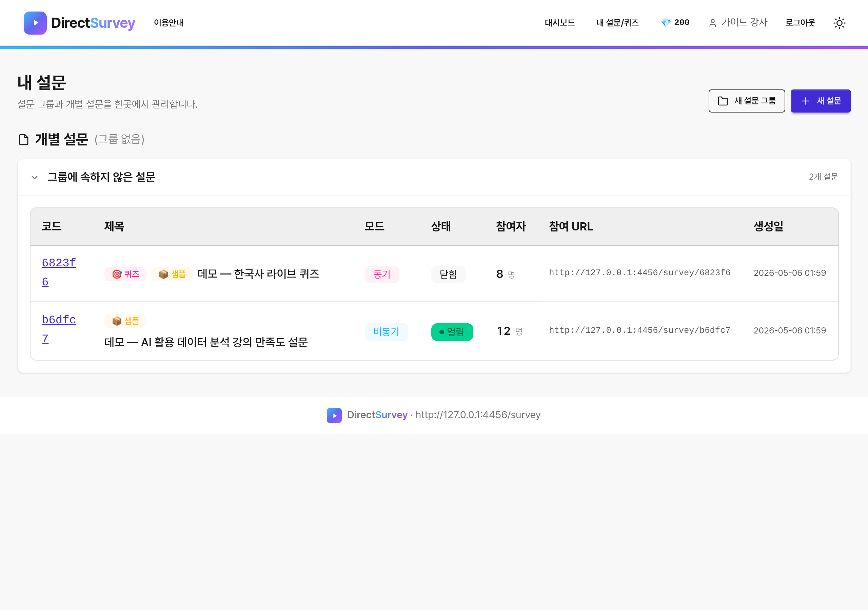Go to 대시보드 in the top navigation
Viewport: 868px width, 610px height.
(x=559, y=23)
